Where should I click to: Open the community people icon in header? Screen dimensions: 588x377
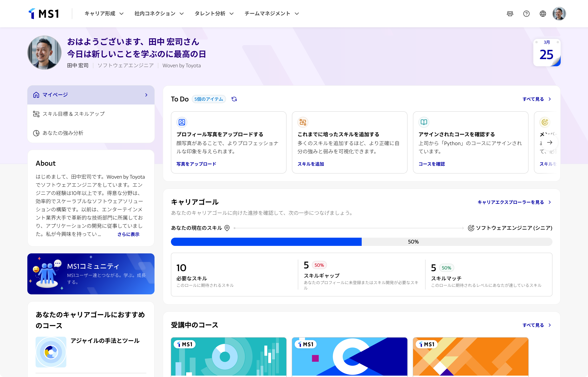pos(510,14)
